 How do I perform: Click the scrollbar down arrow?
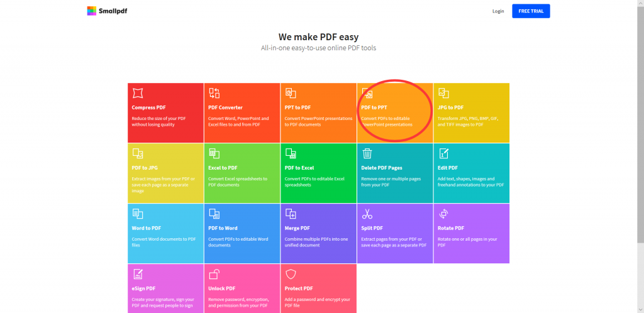[x=640, y=310]
